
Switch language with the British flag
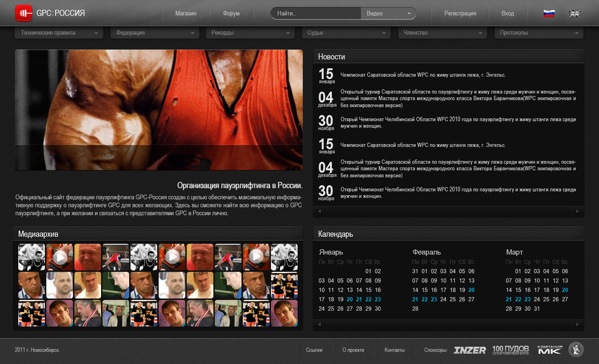click(575, 14)
